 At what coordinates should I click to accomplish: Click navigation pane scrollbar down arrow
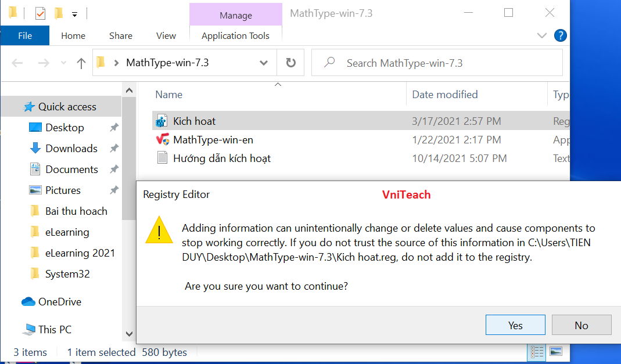coord(129,334)
